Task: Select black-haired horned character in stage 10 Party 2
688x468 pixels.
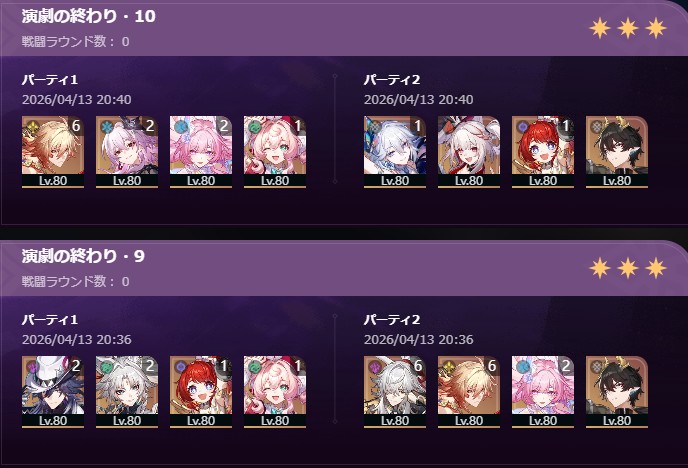Action: point(616,152)
